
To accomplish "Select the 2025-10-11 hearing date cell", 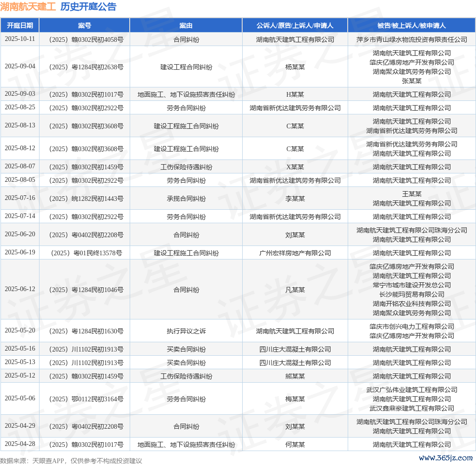I will coord(20,39).
